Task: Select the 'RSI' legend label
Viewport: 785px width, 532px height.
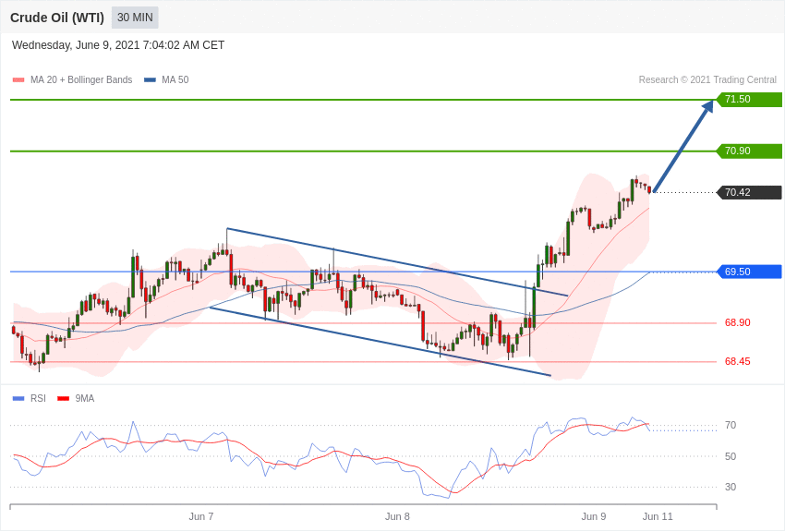Action: tap(38, 399)
